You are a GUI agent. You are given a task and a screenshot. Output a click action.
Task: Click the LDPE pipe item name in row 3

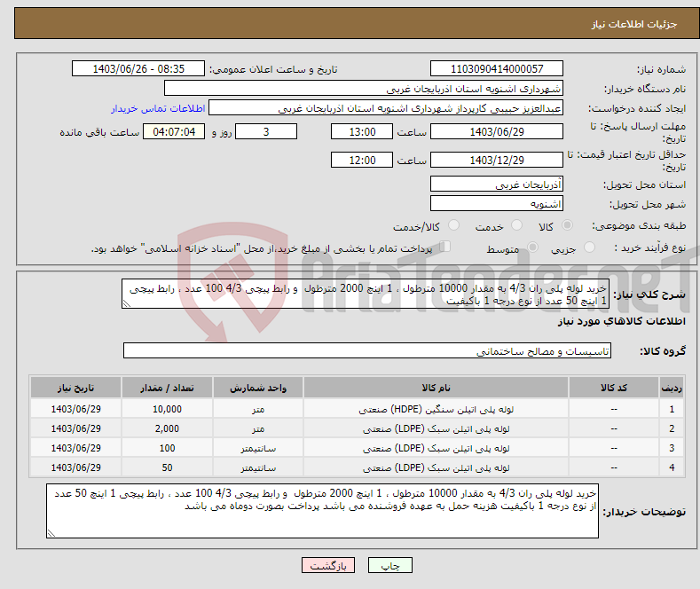tap(436, 449)
